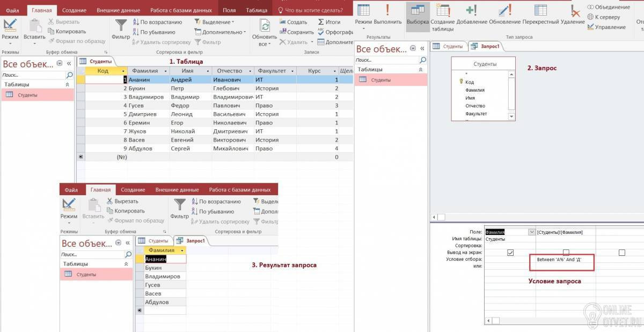This screenshot has height=332, width=644.
Task: Select the Выборка query type icon
Action: point(418,10)
